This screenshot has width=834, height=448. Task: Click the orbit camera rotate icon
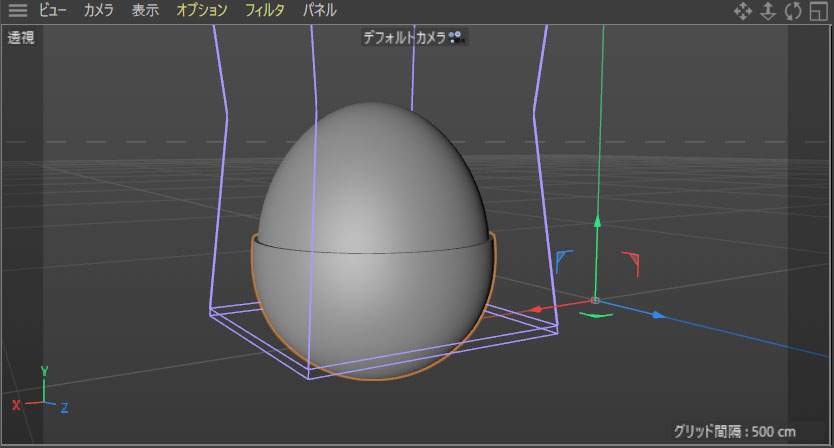point(793,11)
